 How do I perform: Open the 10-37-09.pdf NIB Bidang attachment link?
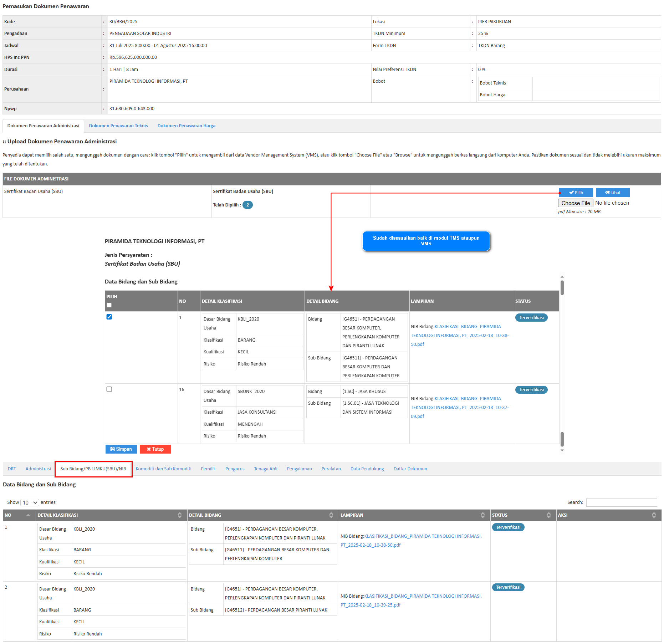[460, 408]
